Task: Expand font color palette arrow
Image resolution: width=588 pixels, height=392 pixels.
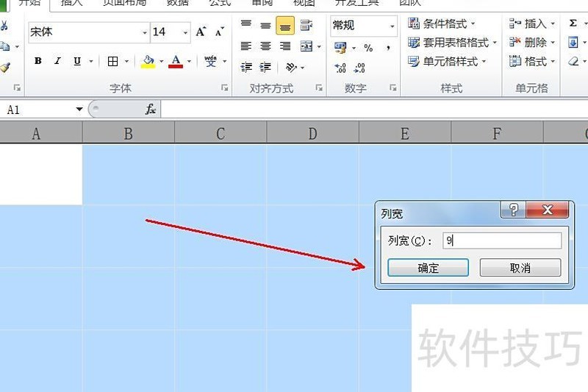Action: [x=189, y=61]
